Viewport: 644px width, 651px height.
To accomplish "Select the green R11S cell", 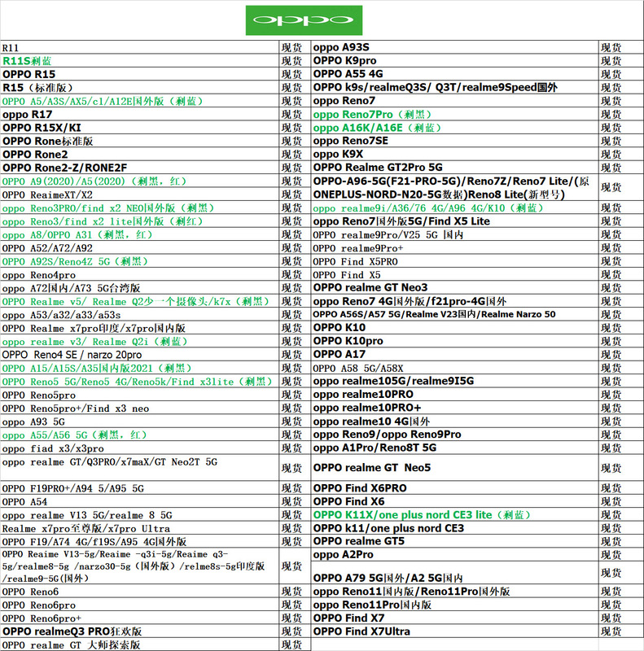I will 139,60.
